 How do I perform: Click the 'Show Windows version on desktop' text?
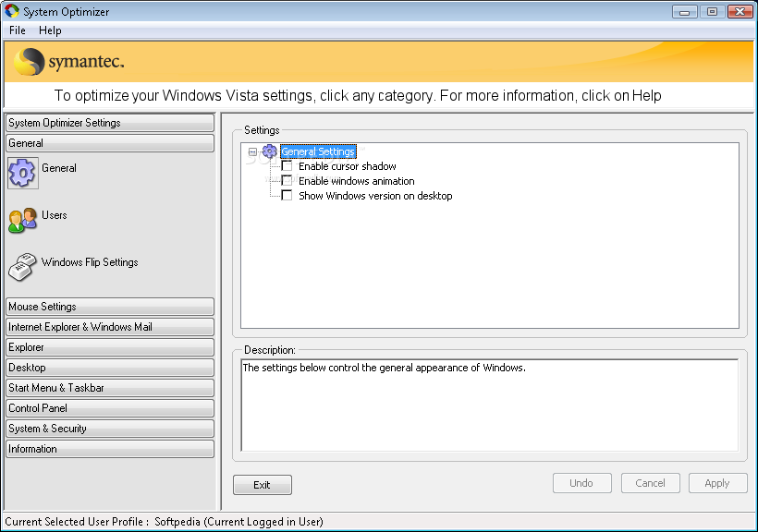pyautogui.click(x=375, y=196)
